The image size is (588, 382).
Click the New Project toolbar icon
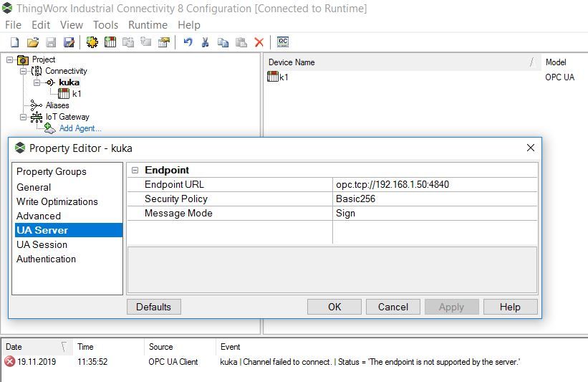point(14,42)
